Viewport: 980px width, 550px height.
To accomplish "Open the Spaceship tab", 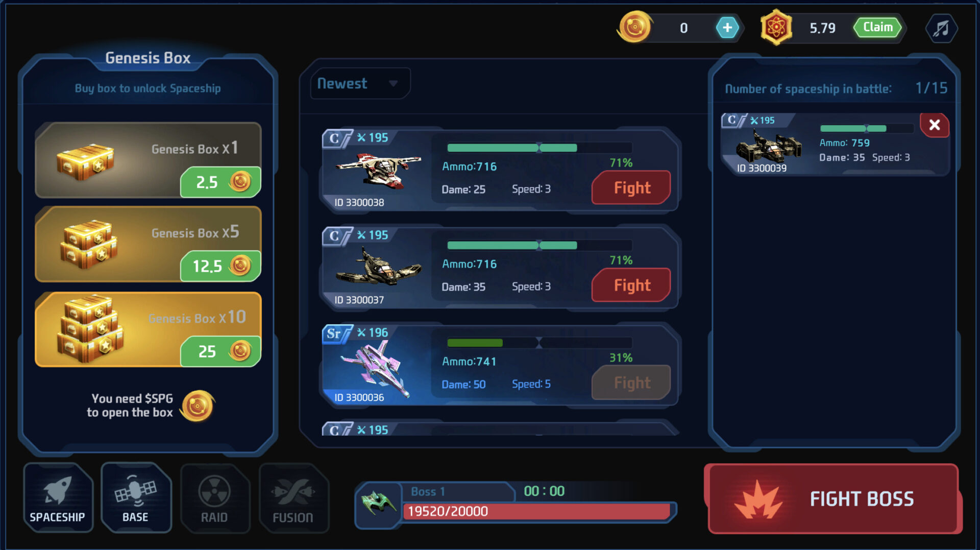I will [x=58, y=497].
